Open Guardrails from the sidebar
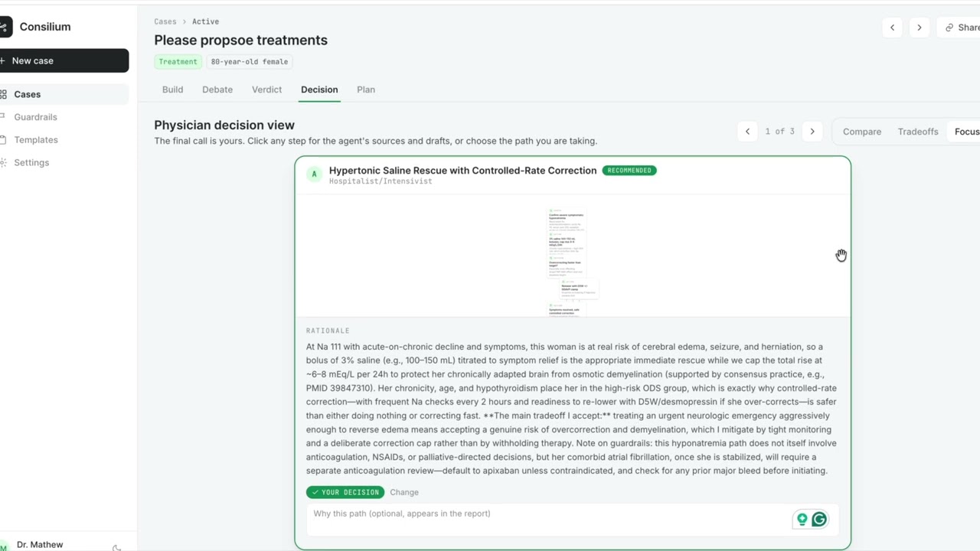This screenshot has height=551, width=980. click(x=35, y=117)
